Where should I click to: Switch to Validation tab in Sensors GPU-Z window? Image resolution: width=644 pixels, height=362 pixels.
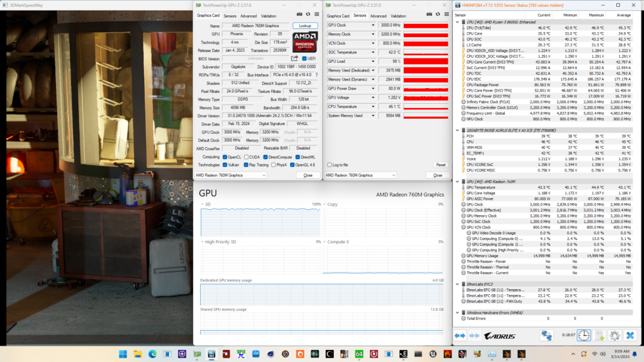click(x=398, y=16)
